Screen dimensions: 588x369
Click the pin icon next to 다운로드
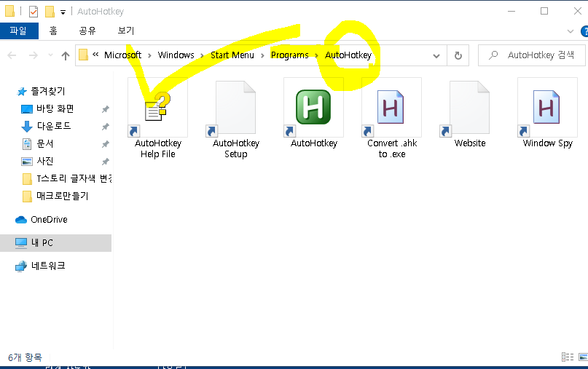(x=106, y=127)
